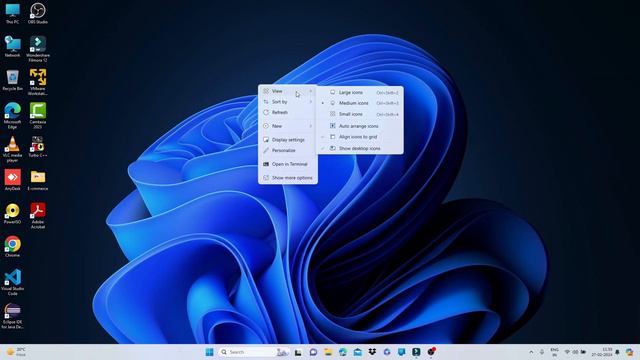640x360 pixels.
Task: Open Dropbox from the taskbar
Action: click(372, 352)
